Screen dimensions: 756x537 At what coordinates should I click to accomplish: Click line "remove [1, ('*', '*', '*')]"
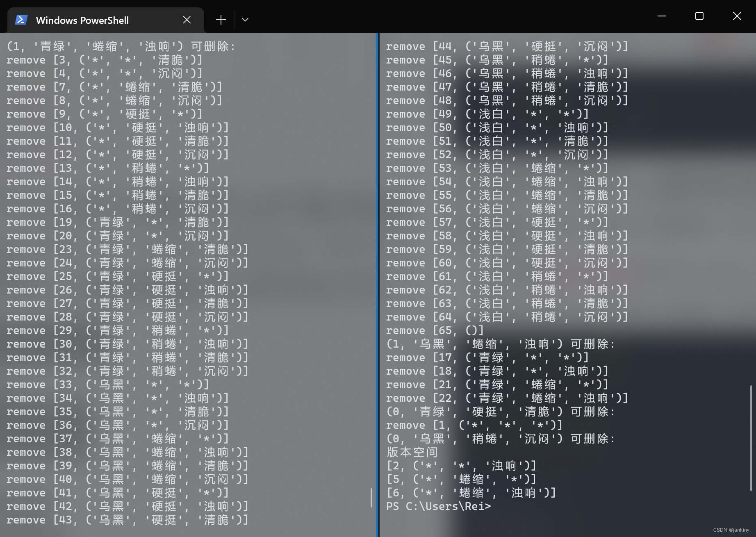click(x=475, y=425)
